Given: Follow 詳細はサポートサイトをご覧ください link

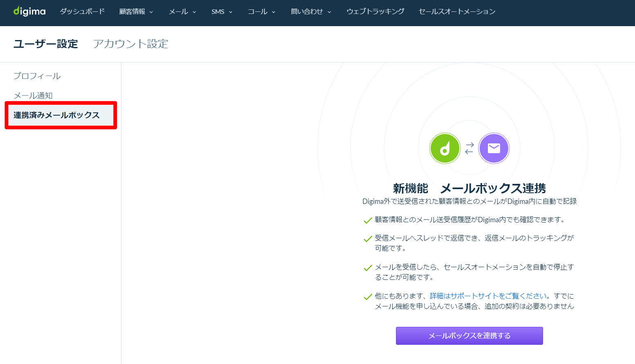Looking at the screenshot, I should [x=488, y=296].
